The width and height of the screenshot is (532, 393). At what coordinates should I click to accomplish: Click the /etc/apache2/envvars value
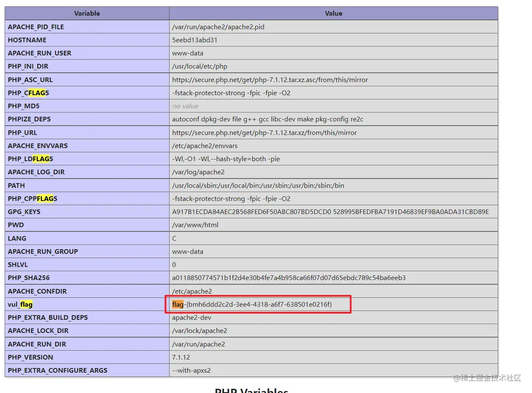click(x=205, y=146)
